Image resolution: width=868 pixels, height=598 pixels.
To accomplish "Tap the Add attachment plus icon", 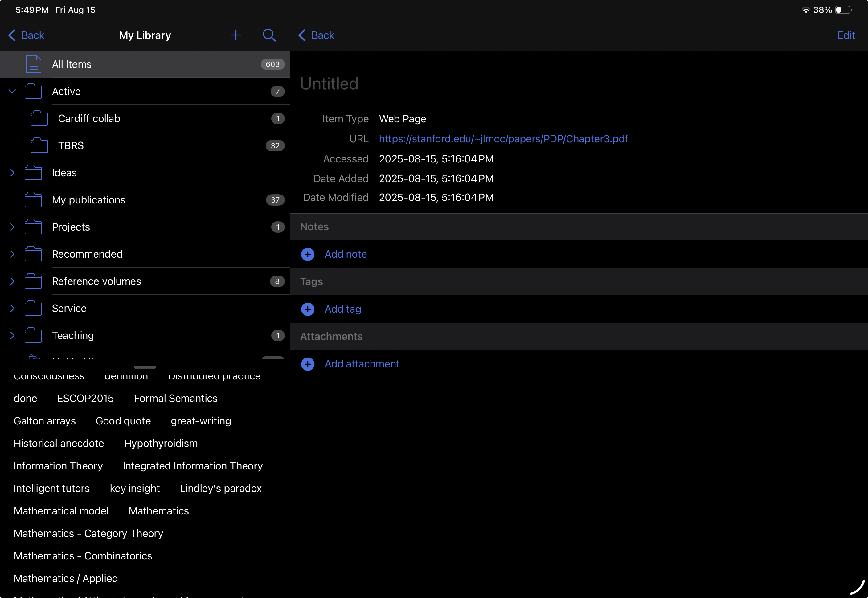I will coord(308,364).
